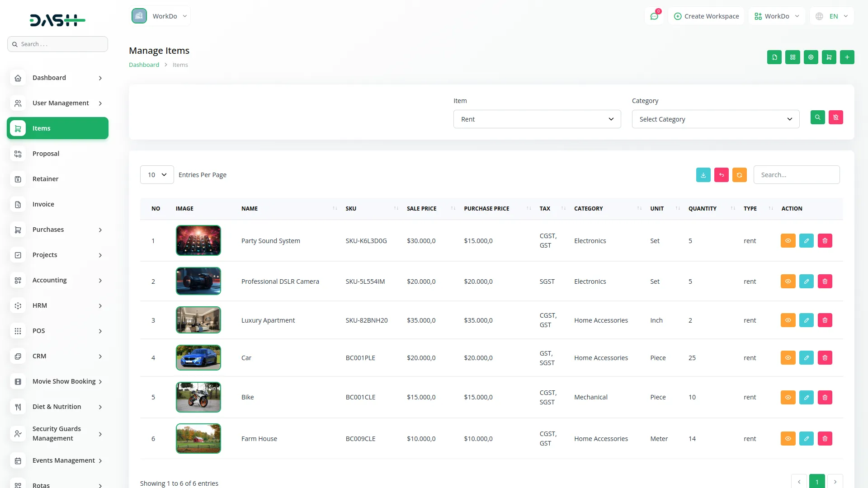Navigate to Dashboard via breadcrumb link
The width and height of the screenshot is (868, 488).
pos(144,65)
